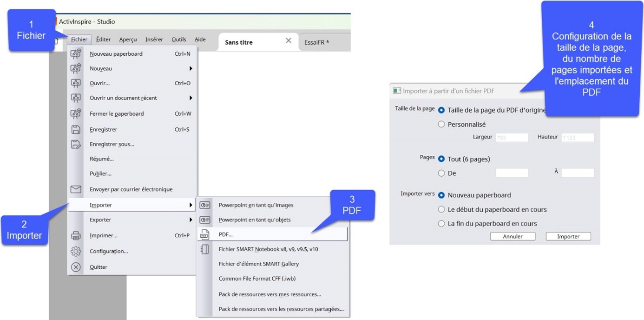Click the PDF import dialog title icon

(x=397, y=91)
